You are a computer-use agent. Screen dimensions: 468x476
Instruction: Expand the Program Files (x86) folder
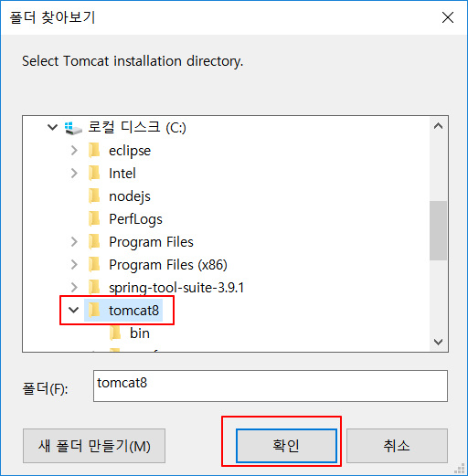[74, 265]
